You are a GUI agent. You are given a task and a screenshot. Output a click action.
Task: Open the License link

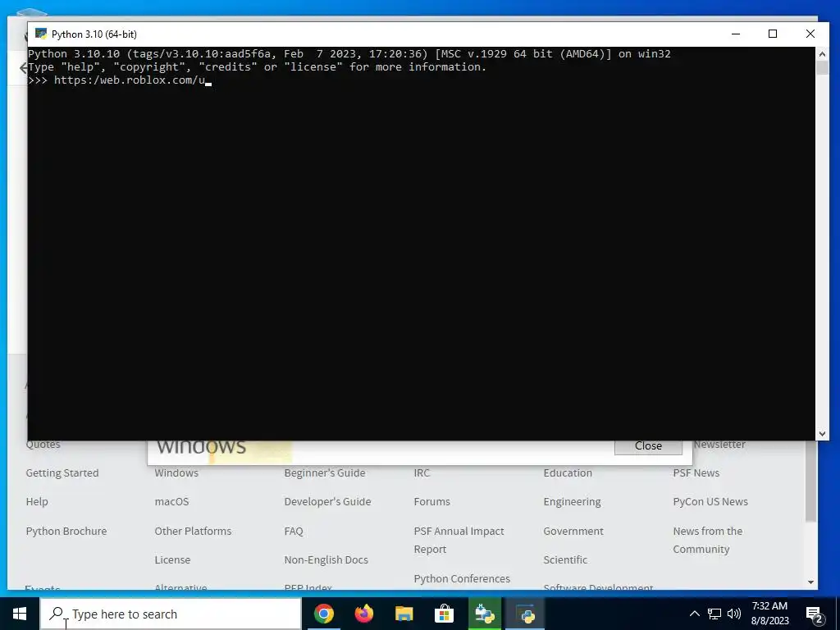pos(172,559)
